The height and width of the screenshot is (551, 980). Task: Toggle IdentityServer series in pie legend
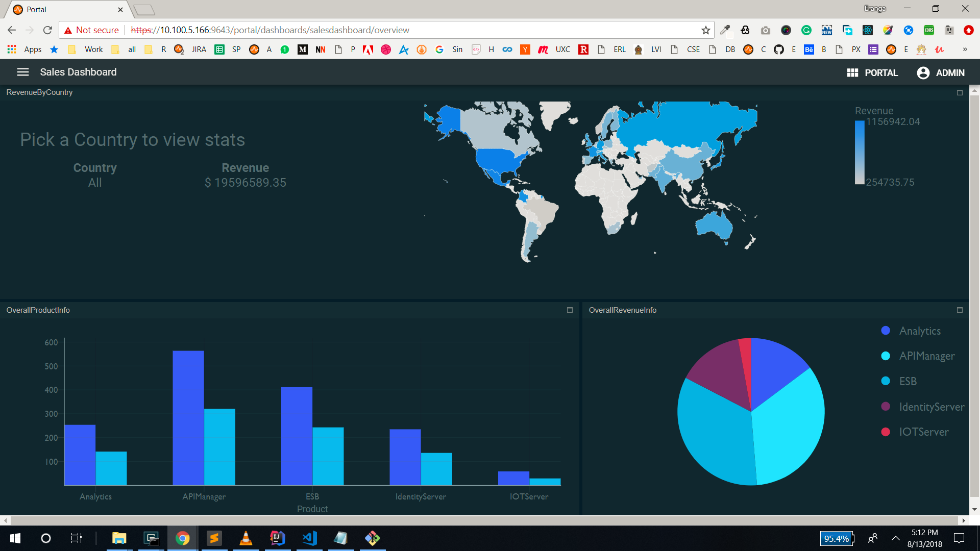pos(923,407)
